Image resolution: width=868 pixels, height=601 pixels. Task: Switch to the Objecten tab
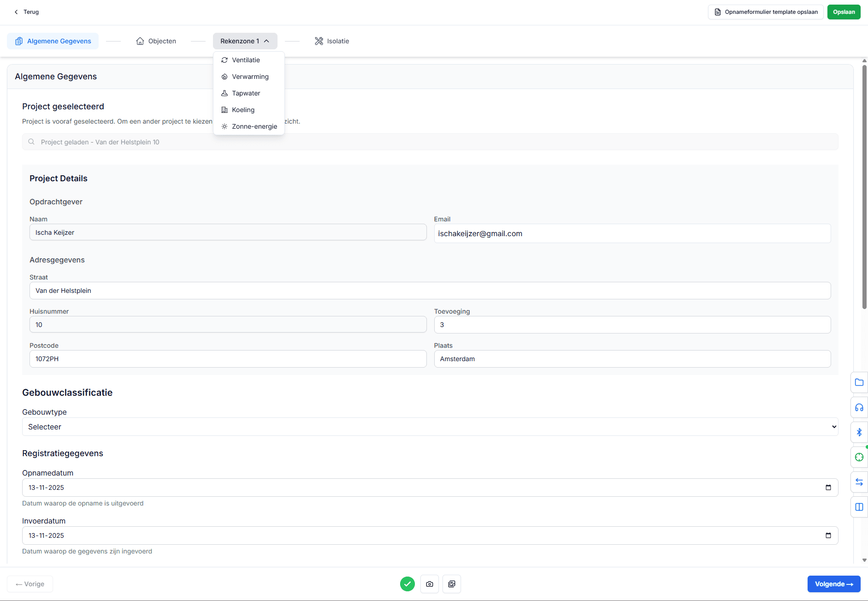point(156,41)
